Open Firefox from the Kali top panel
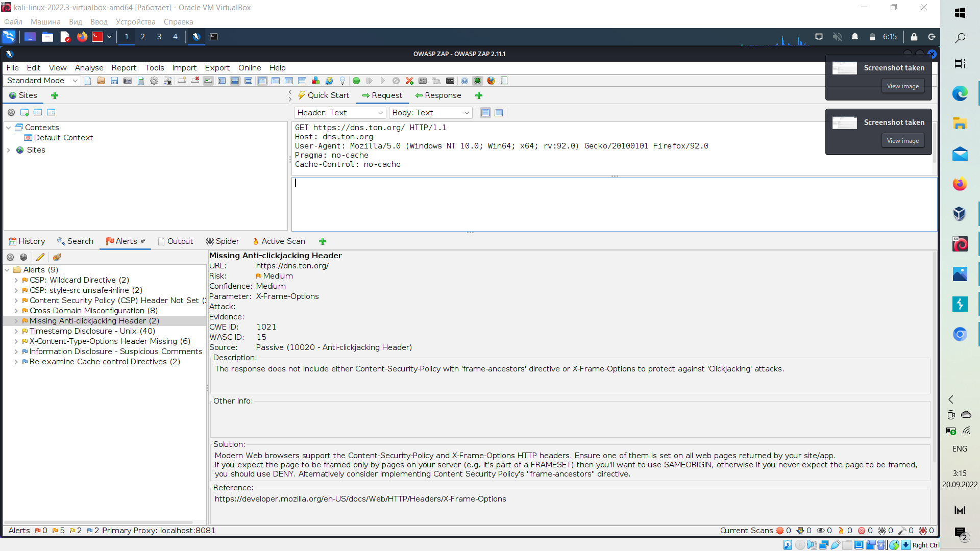The width and height of the screenshot is (980, 551). [82, 37]
